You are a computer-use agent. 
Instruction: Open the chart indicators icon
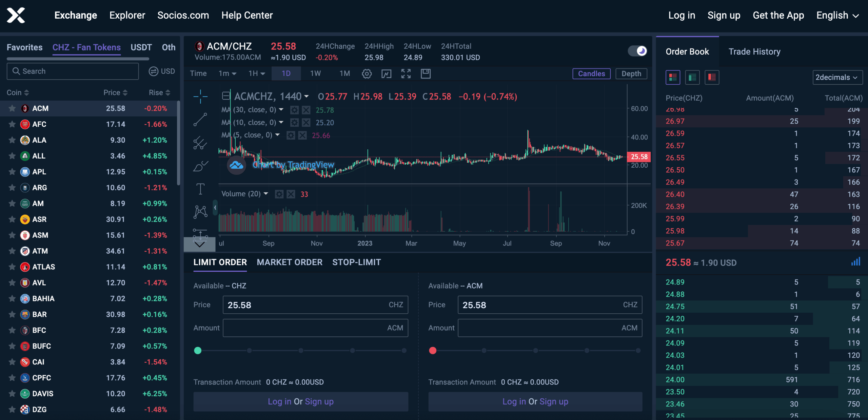pyautogui.click(x=386, y=73)
